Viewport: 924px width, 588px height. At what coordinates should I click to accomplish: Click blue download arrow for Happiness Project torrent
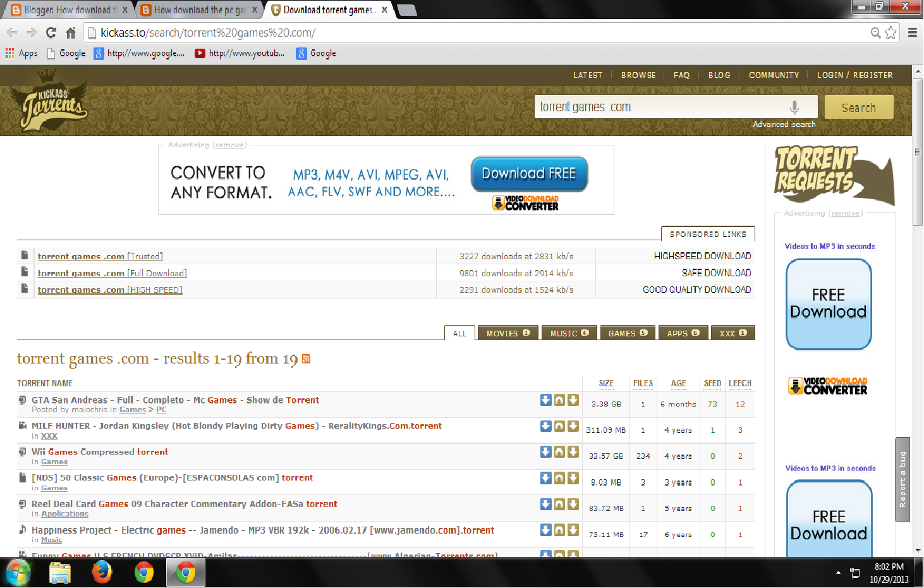pyautogui.click(x=546, y=530)
